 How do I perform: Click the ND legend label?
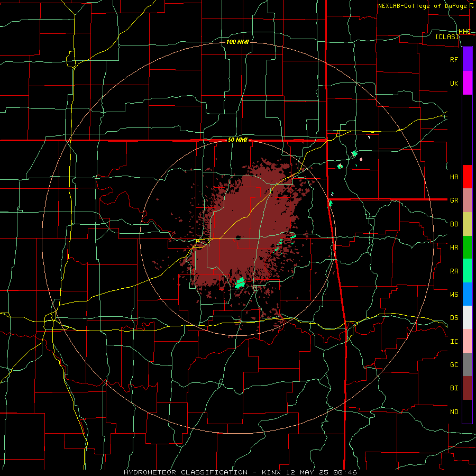[x=454, y=412]
